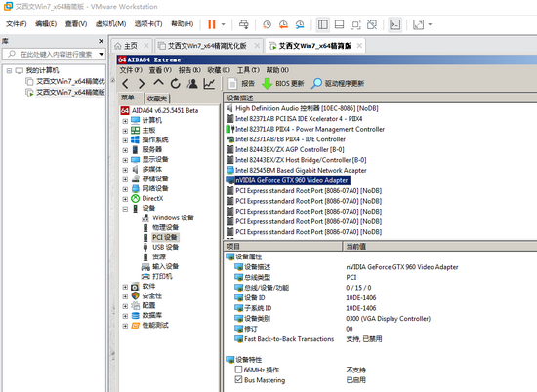Select USB 设备 in the tree
Viewport: 537px width, 392px height.
(x=165, y=247)
